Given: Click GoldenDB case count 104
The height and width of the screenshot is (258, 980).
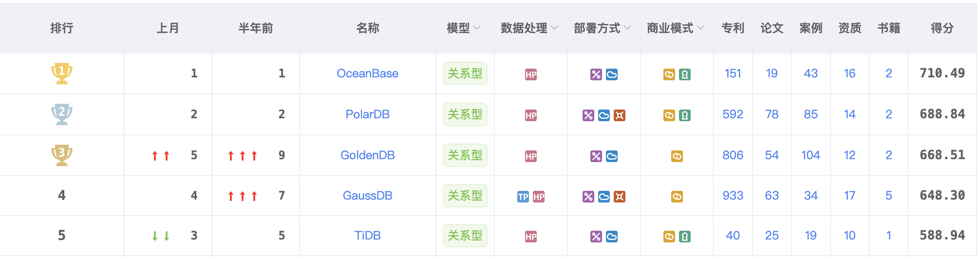Looking at the screenshot, I should coord(810,155).
